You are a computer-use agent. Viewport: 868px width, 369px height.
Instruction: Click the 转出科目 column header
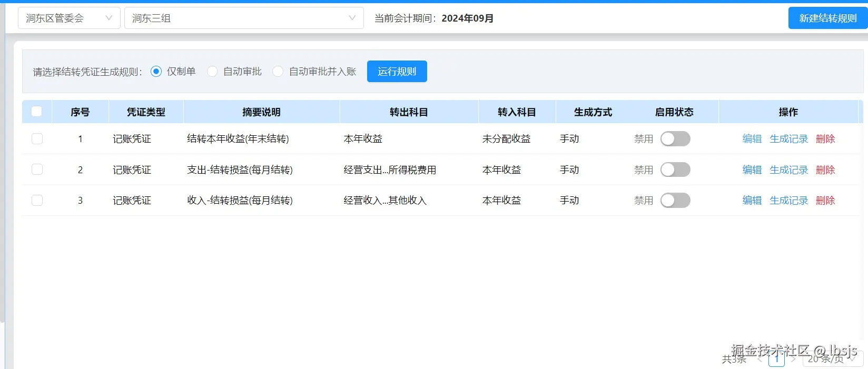click(409, 112)
